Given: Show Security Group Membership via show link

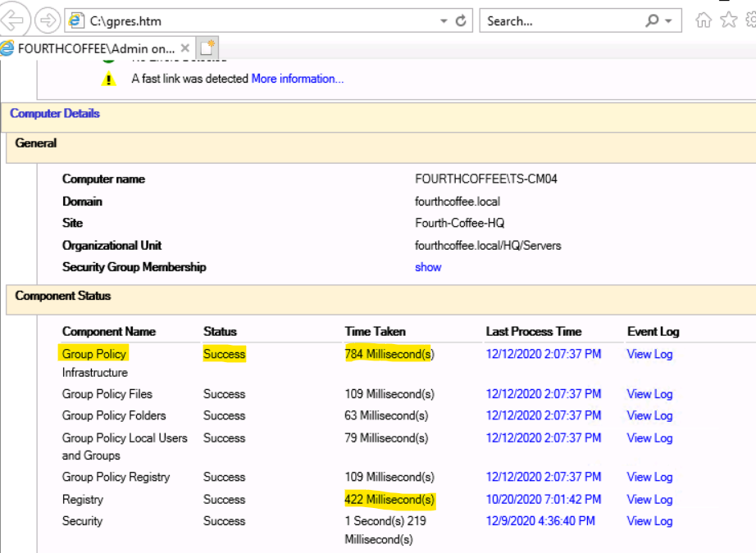Looking at the screenshot, I should pyautogui.click(x=428, y=267).
